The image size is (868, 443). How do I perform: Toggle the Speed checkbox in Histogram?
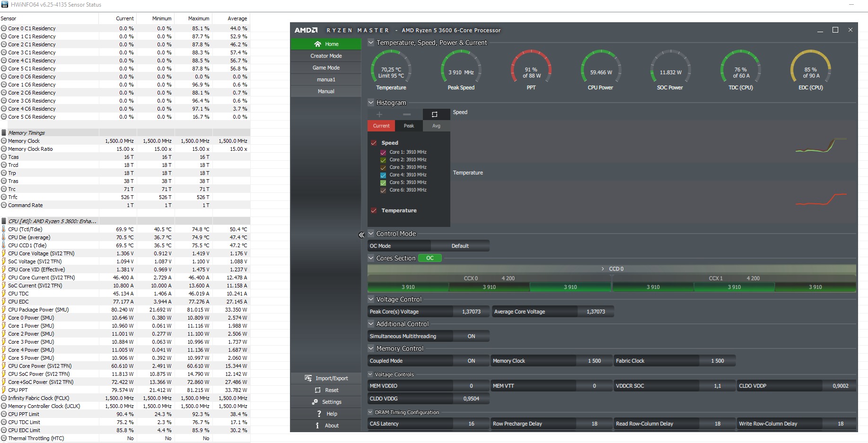click(x=374, y=143)
